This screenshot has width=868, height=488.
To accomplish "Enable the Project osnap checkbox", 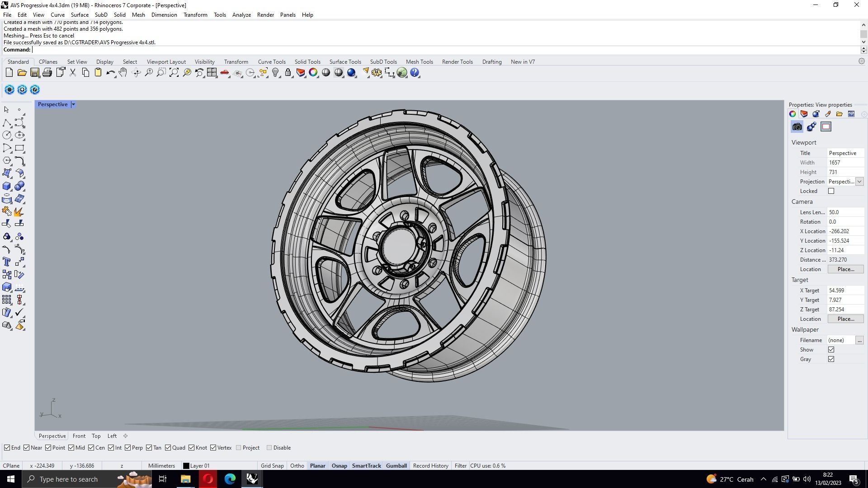I will [239, 448].
